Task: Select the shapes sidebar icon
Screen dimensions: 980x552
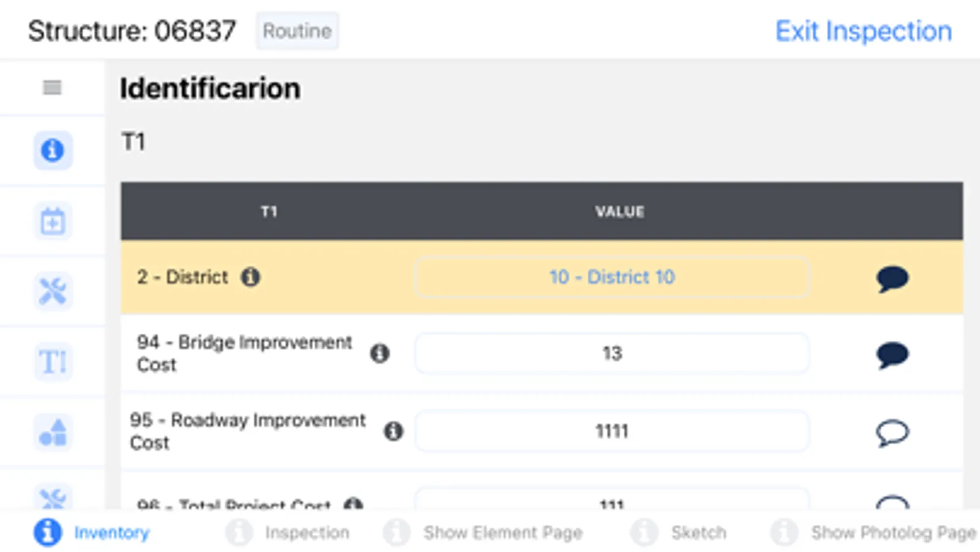Action: pyautogui.click(x=53, y=432)
